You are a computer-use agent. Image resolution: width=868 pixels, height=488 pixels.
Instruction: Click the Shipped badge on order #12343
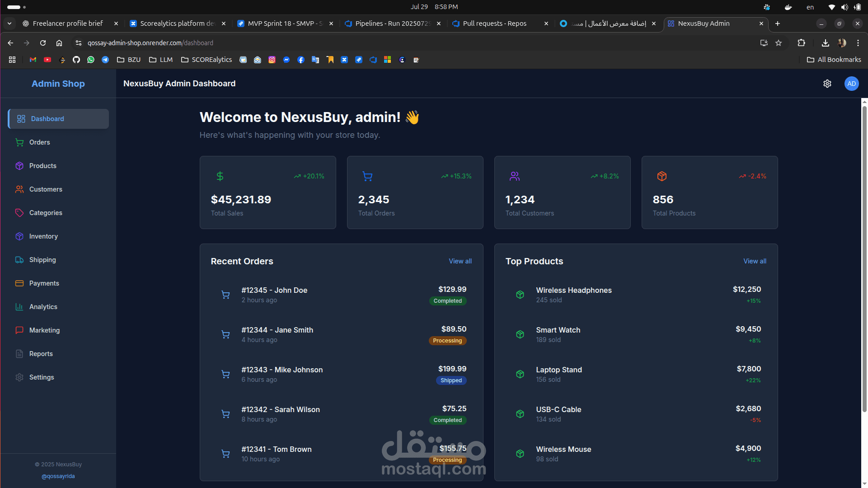tap(451, 380)
